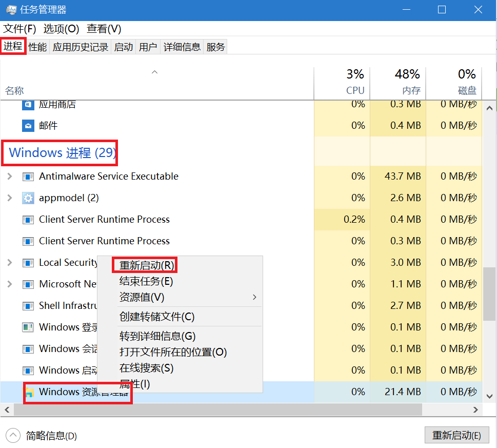Switch to the 应用历史记录 tab
The width and height of the screenshot is (497, 448).
80,47
